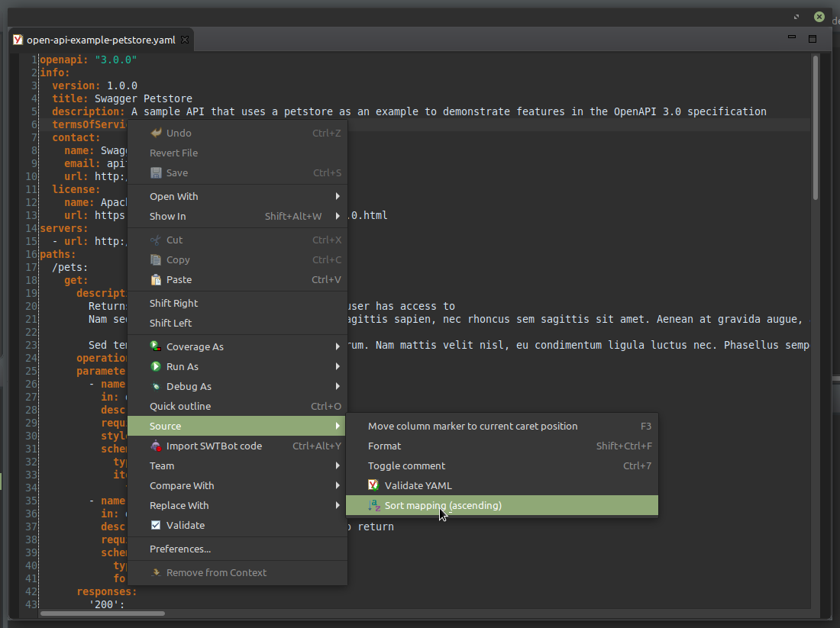Expand the Show In submenu
The image size is (840, 628).
(x=167, y=216)
